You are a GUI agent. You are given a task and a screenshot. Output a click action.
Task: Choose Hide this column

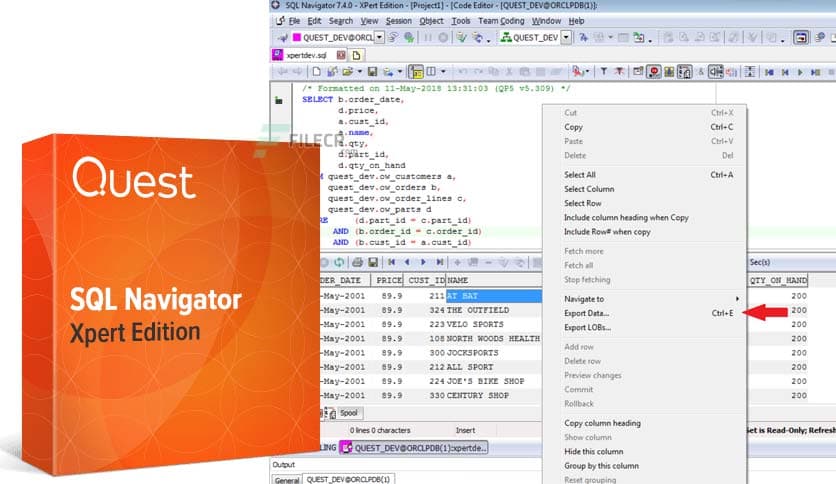pyautogui.click(x=645, y=451)
